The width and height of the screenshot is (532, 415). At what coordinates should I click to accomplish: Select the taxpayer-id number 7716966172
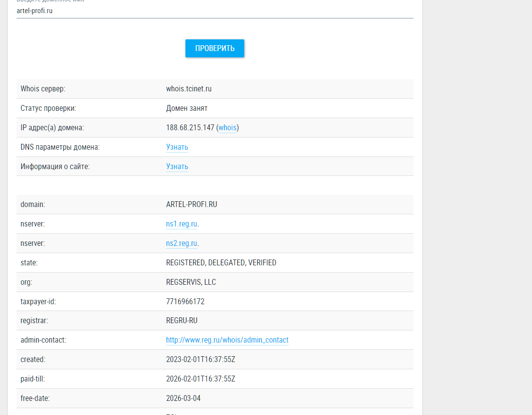tap(185, 302)
